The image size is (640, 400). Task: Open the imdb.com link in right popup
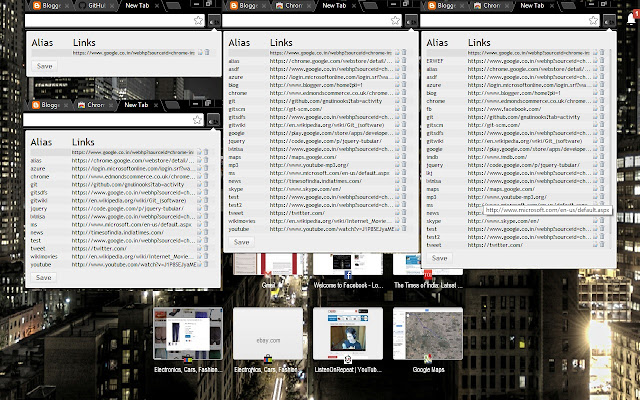pyautogui.click(x=498, y=157)
